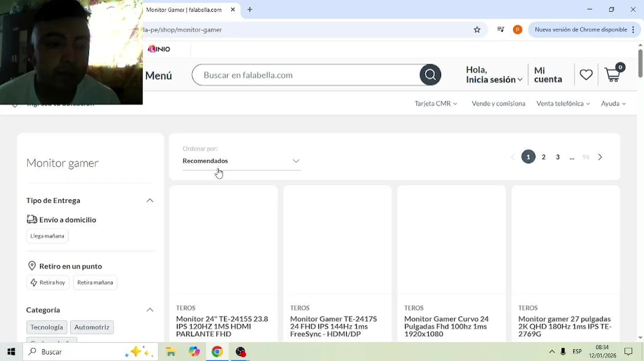
Task: Open the Ordenar por Recomendados dropdown
Action: 241,161
